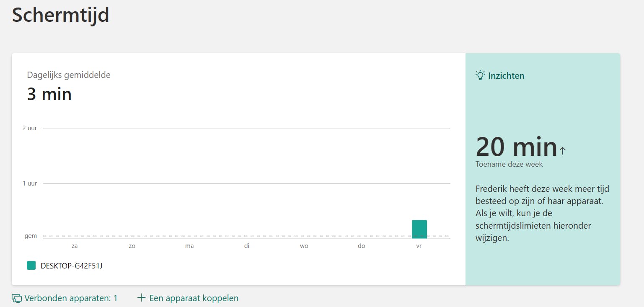Click the Inzichten lightbulb icon
This screenshot has height=307, width=644.
pos(480,75)
